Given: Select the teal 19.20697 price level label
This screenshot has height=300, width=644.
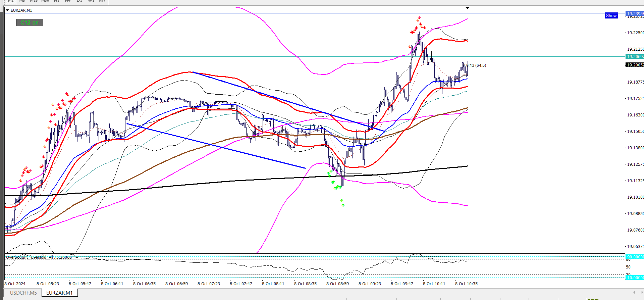Looking at the screenshot, I should 635,56.
